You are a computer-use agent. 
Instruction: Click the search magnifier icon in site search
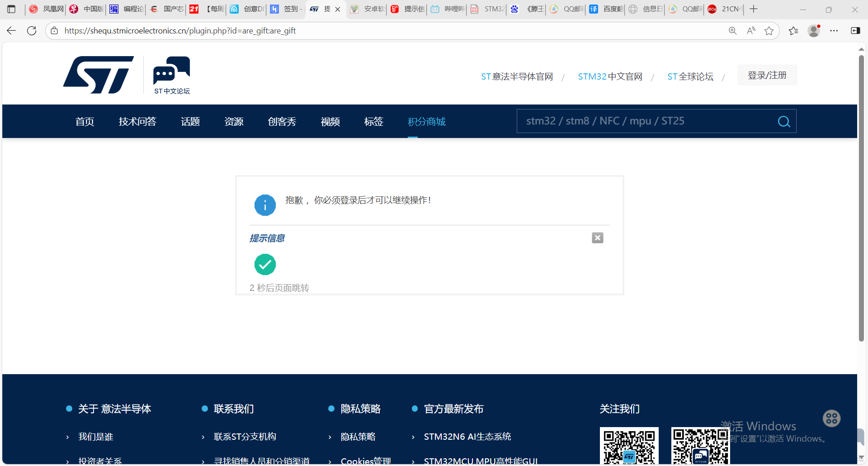point(783,121)
